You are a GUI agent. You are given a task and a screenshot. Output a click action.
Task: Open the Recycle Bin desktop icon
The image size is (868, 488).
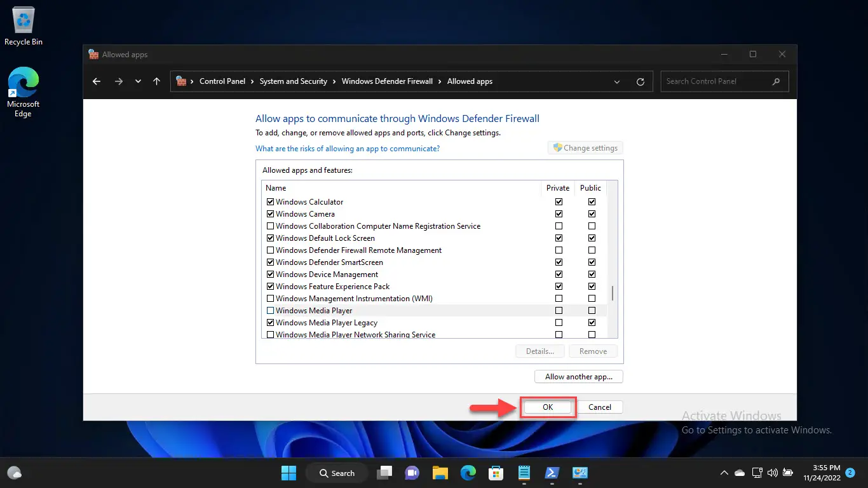coord(24,27)
